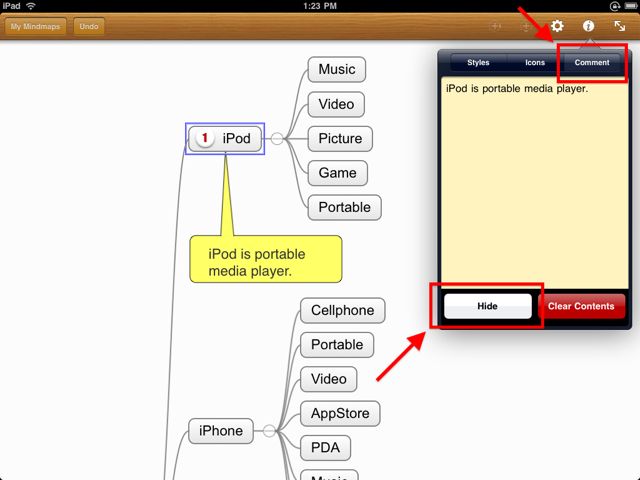Tap the Undo button
640x480 pixels.
89,27
